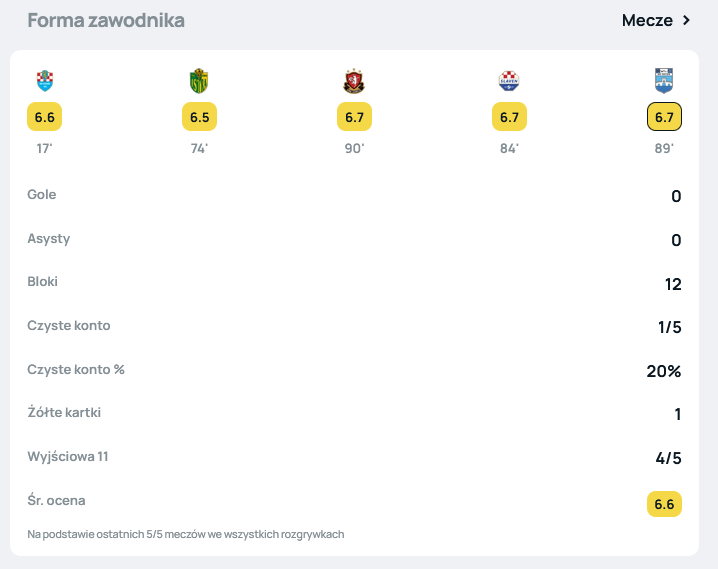Expand matches using the chevron arrow
Viewport: 718px width, 569px height.
(687, 20)
